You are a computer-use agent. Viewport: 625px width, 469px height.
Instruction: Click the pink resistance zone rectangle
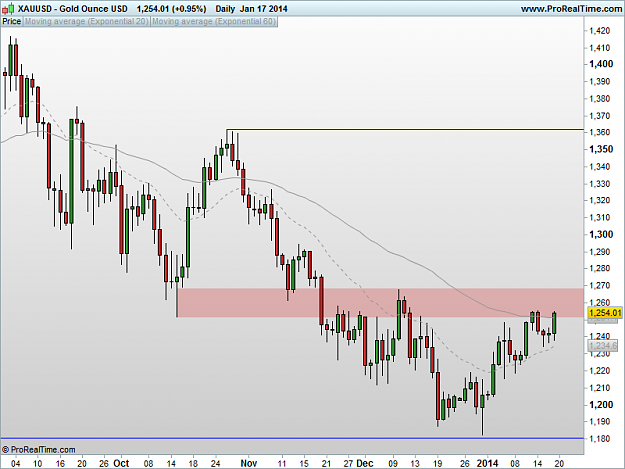coord(380,303)
